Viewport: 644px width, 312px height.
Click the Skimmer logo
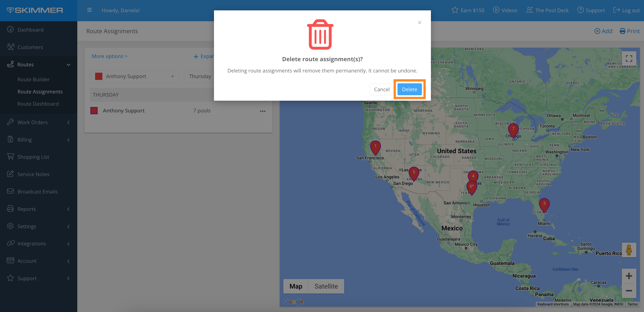[x=35, y=10]
